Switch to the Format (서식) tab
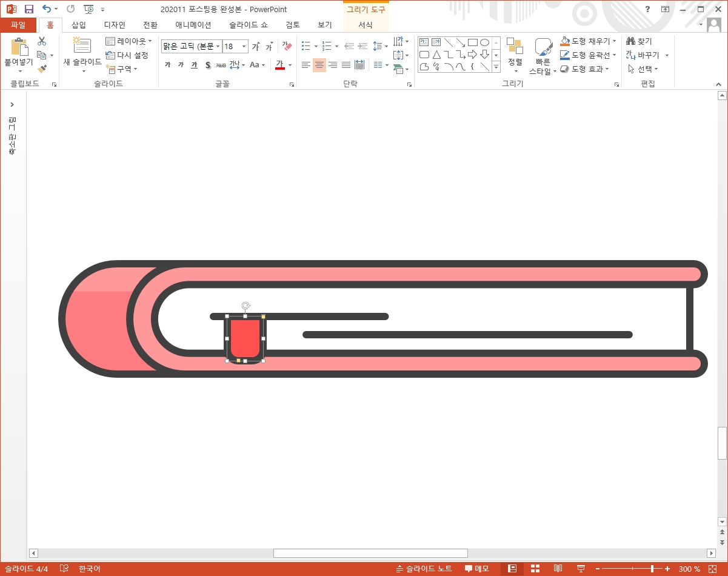The image size is (728, 576). (x=365, y=25)
